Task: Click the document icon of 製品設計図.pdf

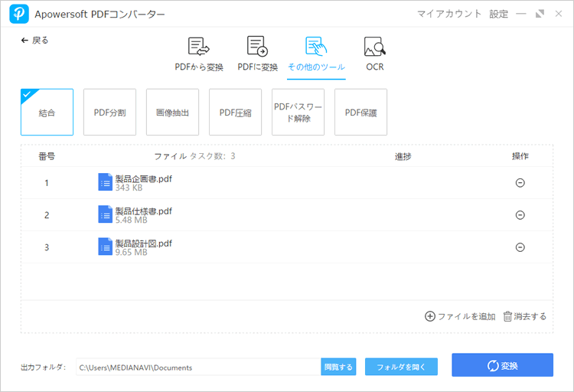Action: click(x=105, y=247)
